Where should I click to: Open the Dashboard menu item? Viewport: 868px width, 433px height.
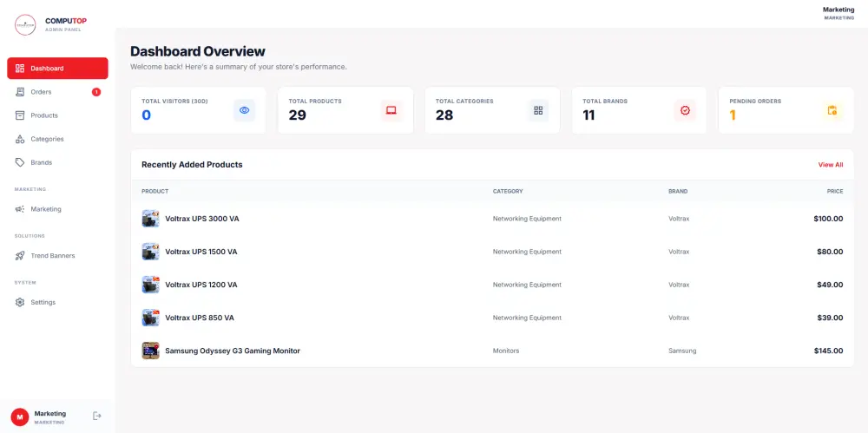[x=57, y=68]
